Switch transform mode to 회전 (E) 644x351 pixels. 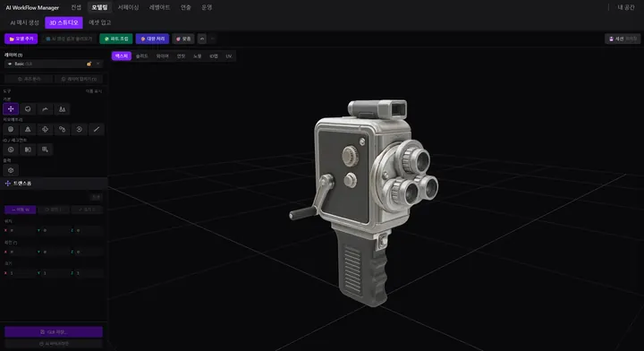point(54,210)
